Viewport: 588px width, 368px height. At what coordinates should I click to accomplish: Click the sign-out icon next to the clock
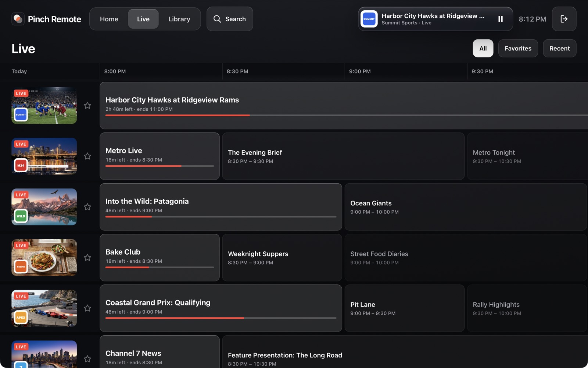(564, 19)
